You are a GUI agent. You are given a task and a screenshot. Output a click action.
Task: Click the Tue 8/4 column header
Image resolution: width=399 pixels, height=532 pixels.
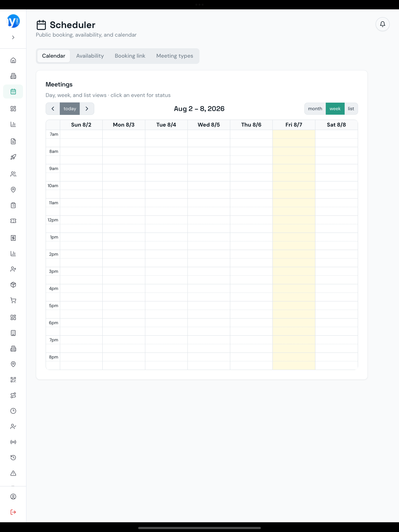coord(166,125)
